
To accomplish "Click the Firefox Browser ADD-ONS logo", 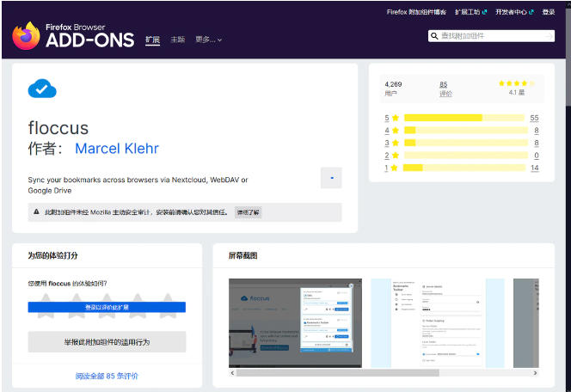I will pos(73,35).
